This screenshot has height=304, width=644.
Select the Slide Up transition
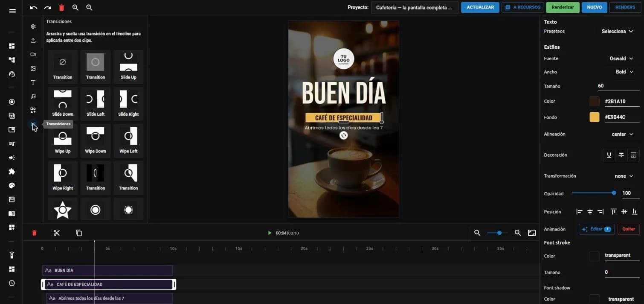[128, 67]
